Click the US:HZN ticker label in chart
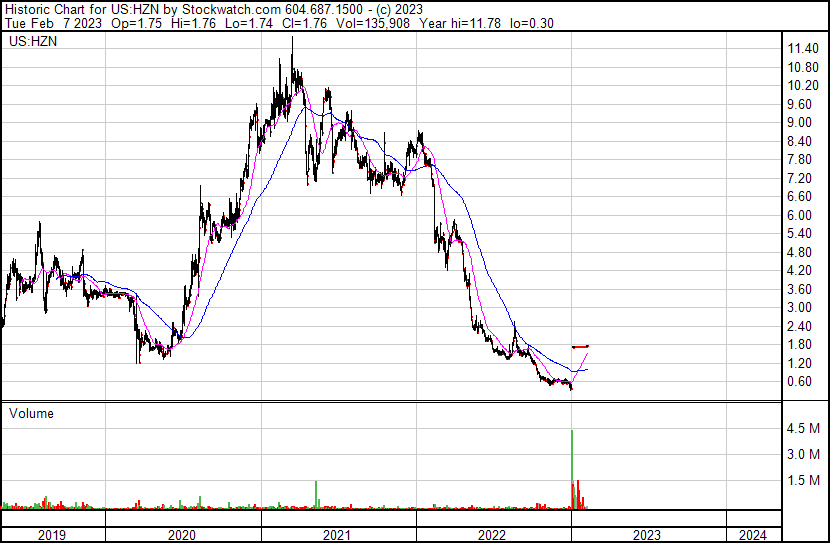 33,41
